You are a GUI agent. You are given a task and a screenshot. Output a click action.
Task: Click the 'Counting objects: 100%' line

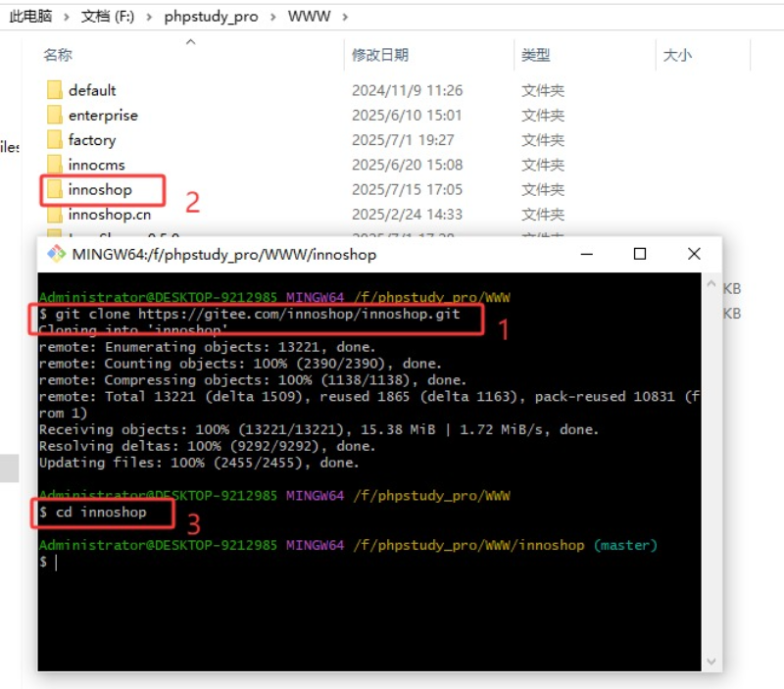point(240,364)
